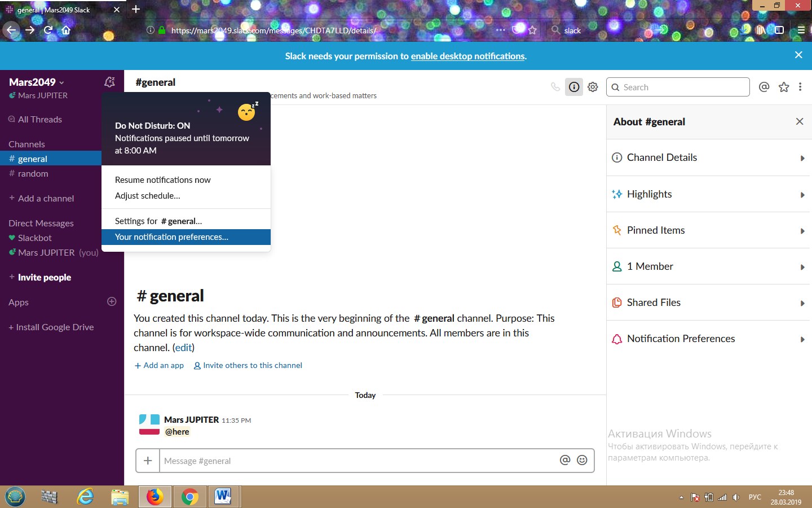The image size is (812, 508).
Task: Close the general | Mars2049 Slack tab
Action: point(117,10)
